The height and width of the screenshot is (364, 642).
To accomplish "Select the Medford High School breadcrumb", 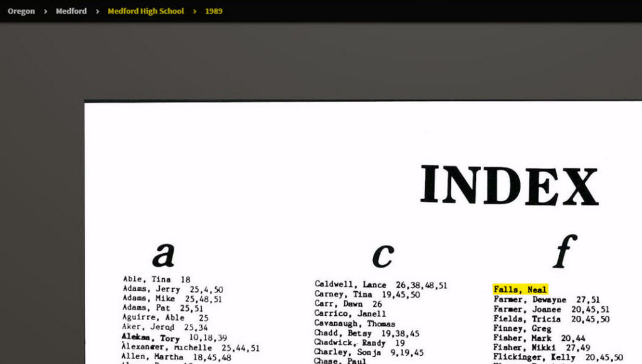I will pos(145,11).
